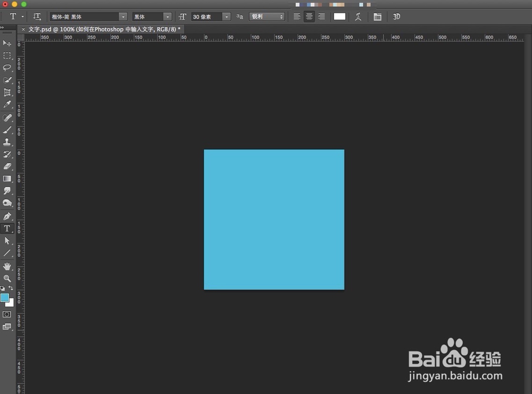The width and height of the screenshot is (532, 394).
Task: Click the font style field
Action: pos(148,16)
